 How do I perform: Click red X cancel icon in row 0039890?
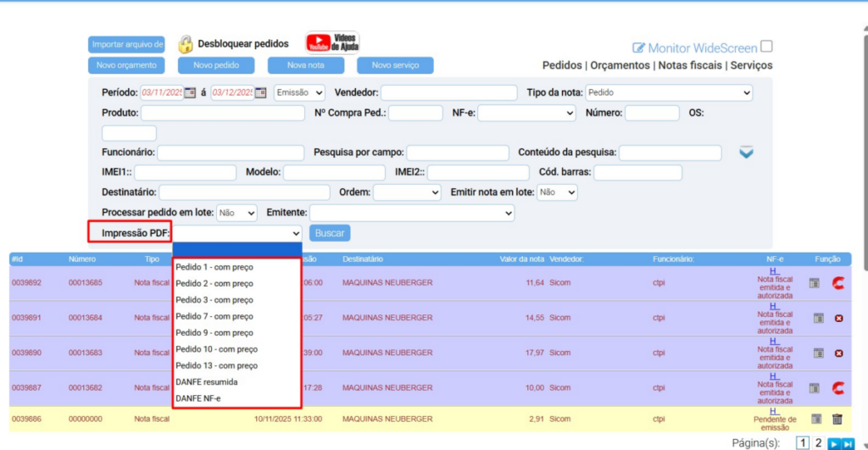838,353
